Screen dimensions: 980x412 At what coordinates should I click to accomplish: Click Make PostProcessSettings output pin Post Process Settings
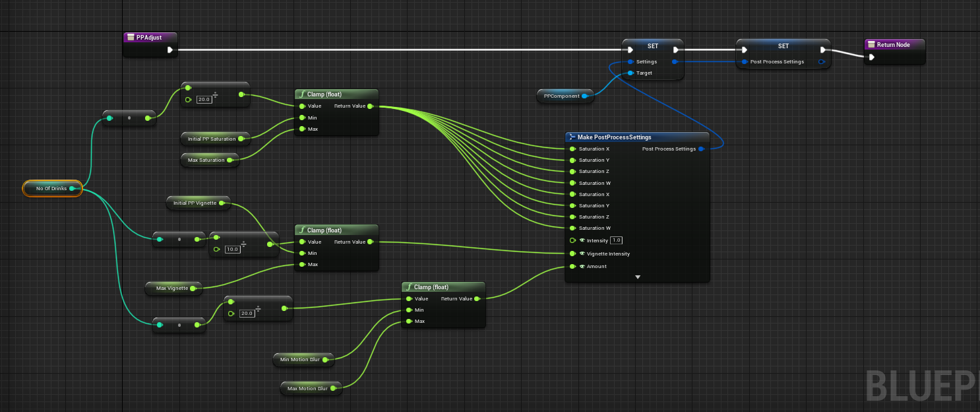pos(701,149)
